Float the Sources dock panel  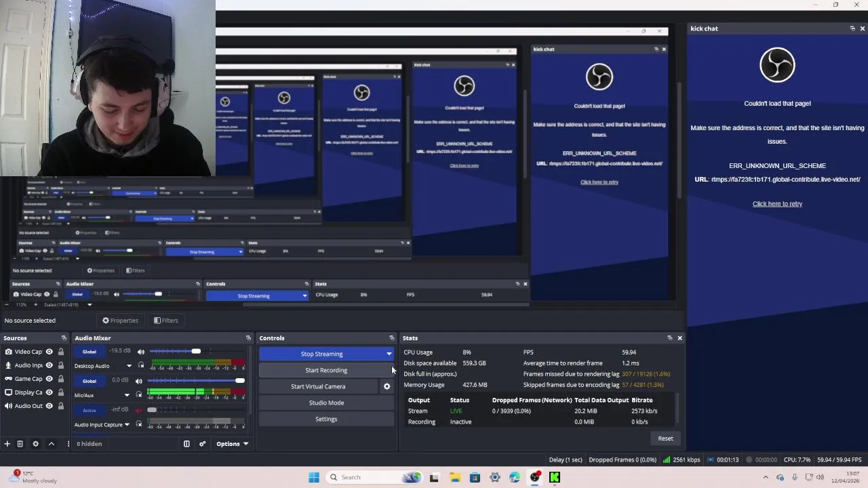coord(64,338)
